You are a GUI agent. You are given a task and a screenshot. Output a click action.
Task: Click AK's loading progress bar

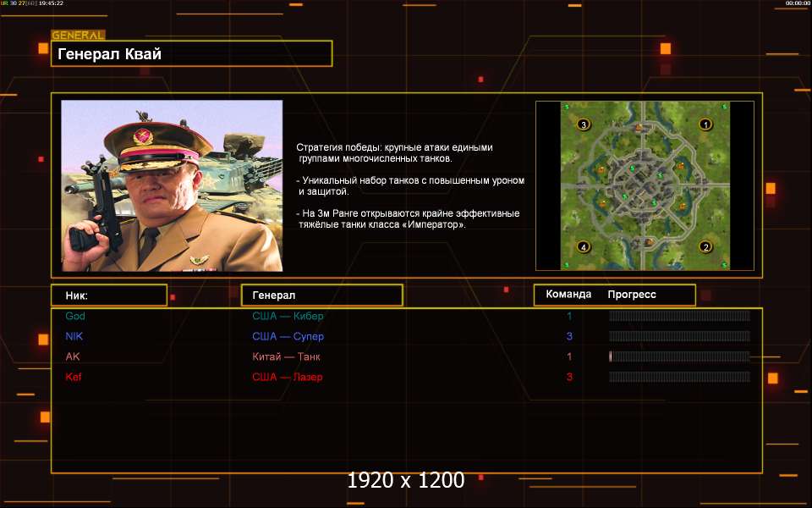pos(679,356)
